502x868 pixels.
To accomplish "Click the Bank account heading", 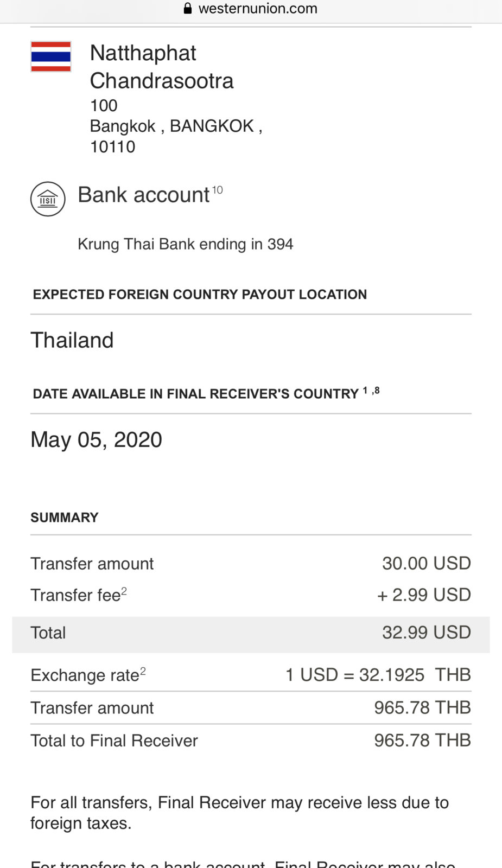I will (143, 195).
